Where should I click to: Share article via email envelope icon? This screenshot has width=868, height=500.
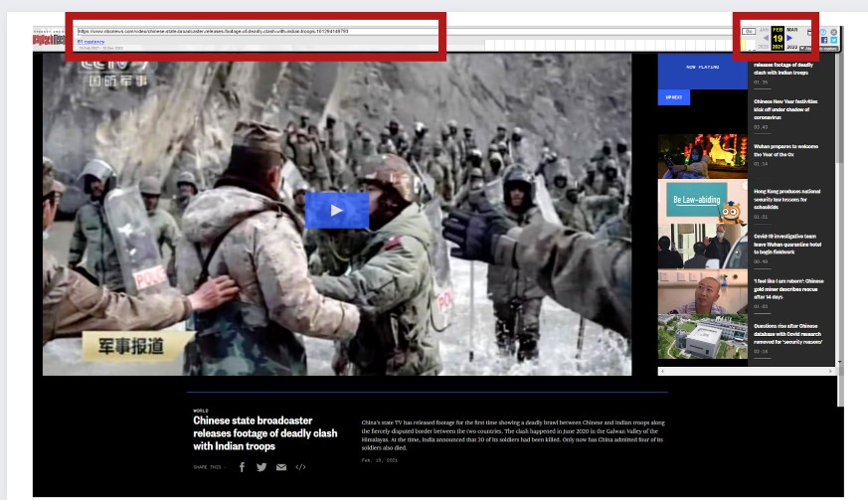[x=281, y=466]
